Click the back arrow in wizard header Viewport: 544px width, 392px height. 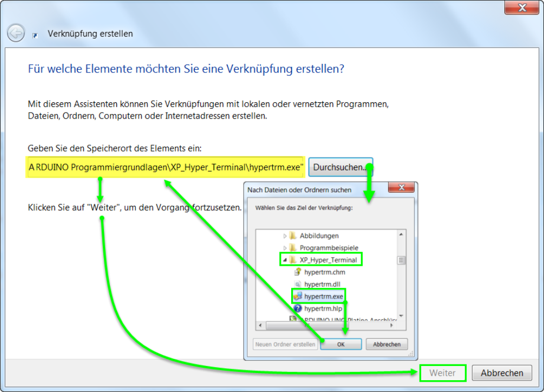click(x=16, y=34)
